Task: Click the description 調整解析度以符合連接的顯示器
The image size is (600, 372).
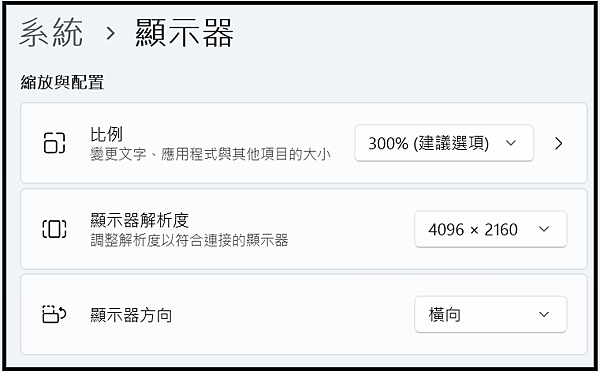Action: [x=189, y=240]
